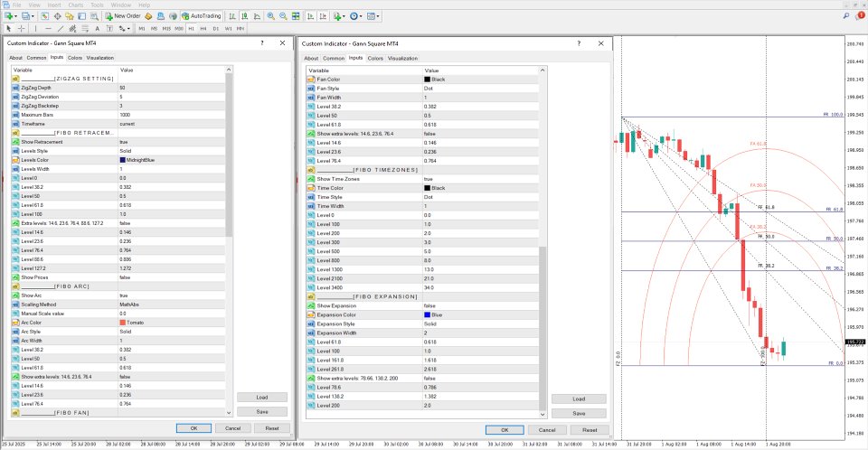
Task: Select the Tomato Arc Color swatch
Action: 122,323
